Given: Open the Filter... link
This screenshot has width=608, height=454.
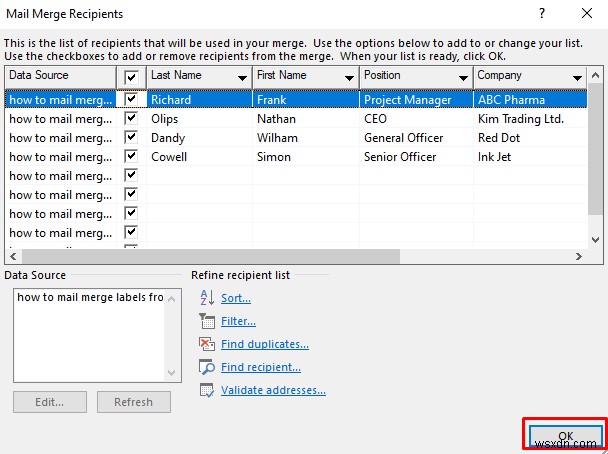Looking at the screenshot, I should 238,321.
